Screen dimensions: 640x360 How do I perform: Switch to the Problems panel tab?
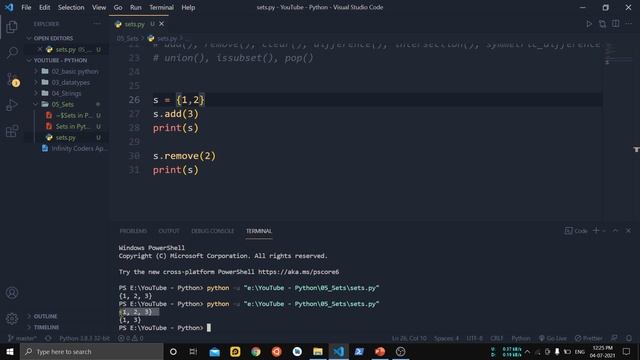point(133,231)
